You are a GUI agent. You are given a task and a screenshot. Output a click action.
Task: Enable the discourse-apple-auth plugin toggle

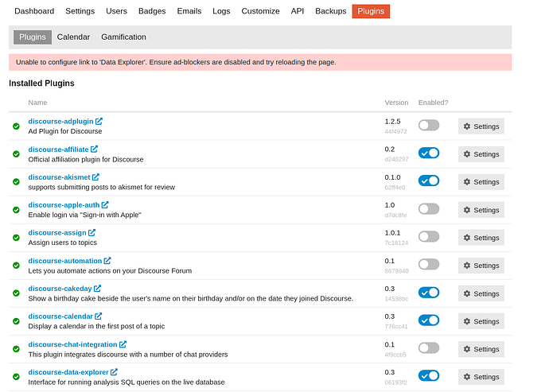(x=429, y=209)
